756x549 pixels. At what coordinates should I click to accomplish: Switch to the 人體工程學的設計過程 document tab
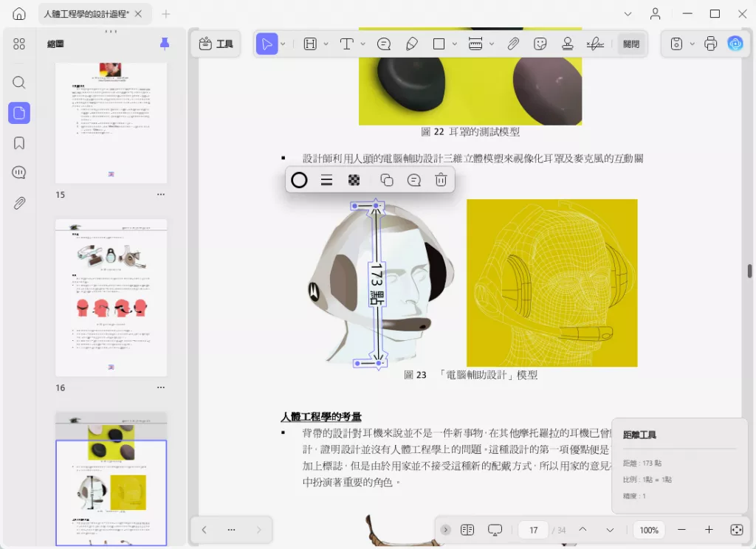click(x=87, y=14)
